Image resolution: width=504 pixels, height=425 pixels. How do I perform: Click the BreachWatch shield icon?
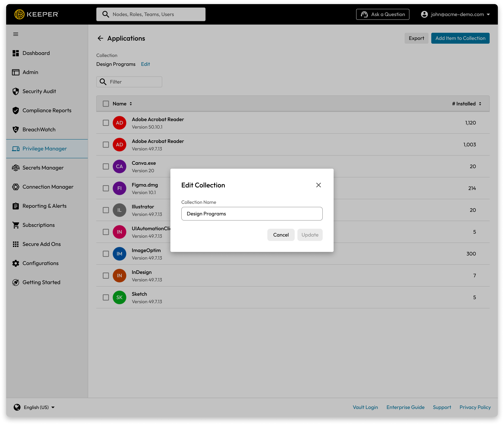tap(16, 130)
